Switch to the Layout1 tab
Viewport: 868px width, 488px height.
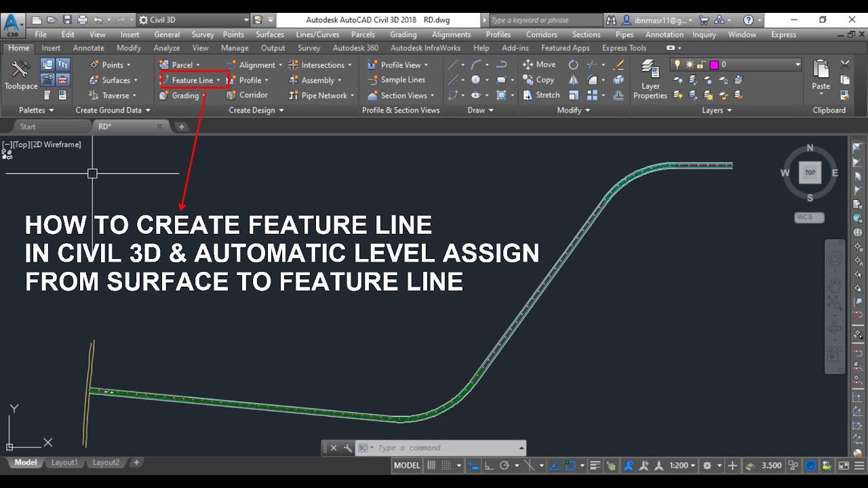64,462
